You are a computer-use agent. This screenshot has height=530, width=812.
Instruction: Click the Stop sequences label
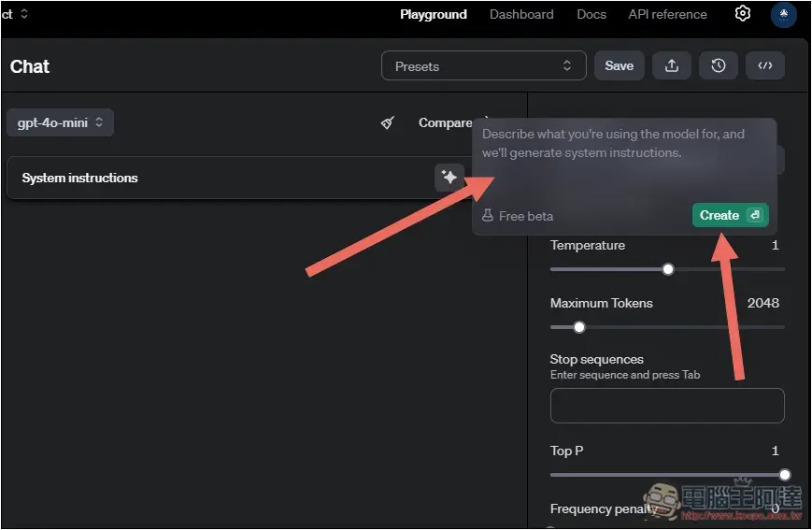coord(596,359)
